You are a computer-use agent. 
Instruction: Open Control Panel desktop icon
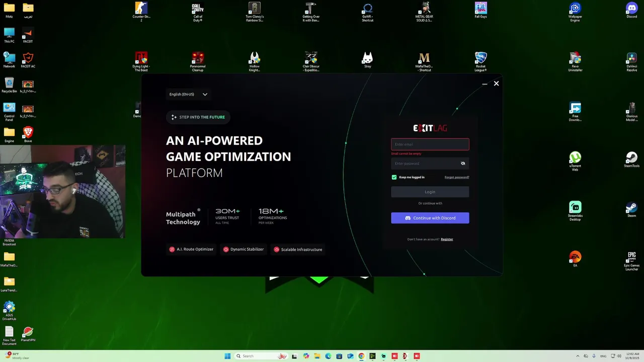[9, 111]
